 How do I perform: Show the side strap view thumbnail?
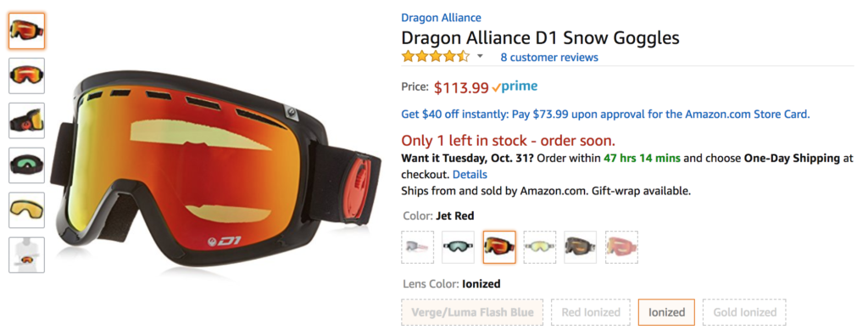(x=26, y=120)
